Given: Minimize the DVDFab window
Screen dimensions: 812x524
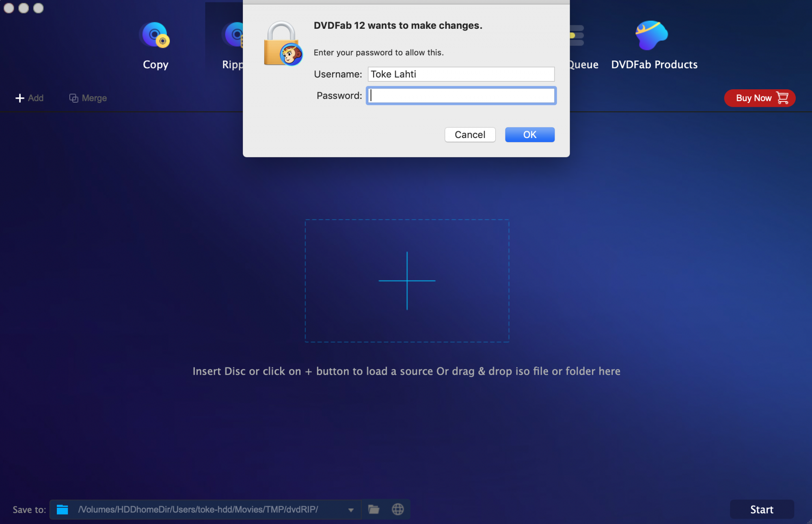Looking at the screenshot, I should (24, 8).
